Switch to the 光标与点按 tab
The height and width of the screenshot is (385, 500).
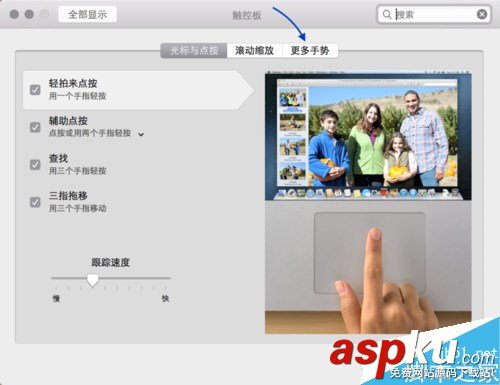pos(194,51)
